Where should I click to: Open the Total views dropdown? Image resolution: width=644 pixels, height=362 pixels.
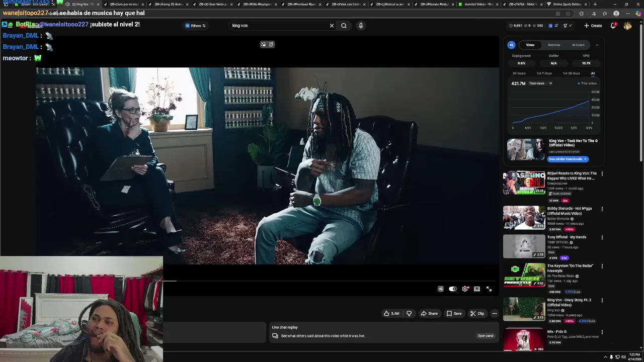pyautogui.click(x=540, y=83)
